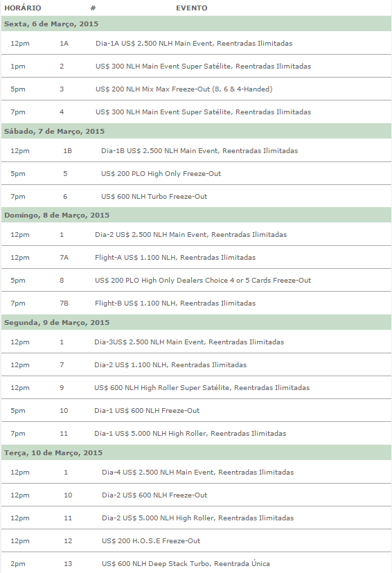Select the Sexta, 6 de Março, 2015 header
Image resolution: width=392 pixels, height=573 pixels.
(x=196, y=24)
